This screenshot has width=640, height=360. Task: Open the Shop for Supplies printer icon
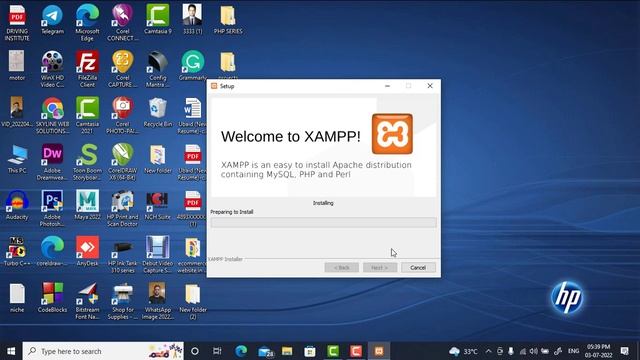coord(122,302)
